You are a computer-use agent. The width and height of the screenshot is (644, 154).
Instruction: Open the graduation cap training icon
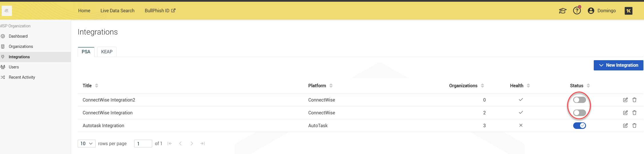pos(562,11)
